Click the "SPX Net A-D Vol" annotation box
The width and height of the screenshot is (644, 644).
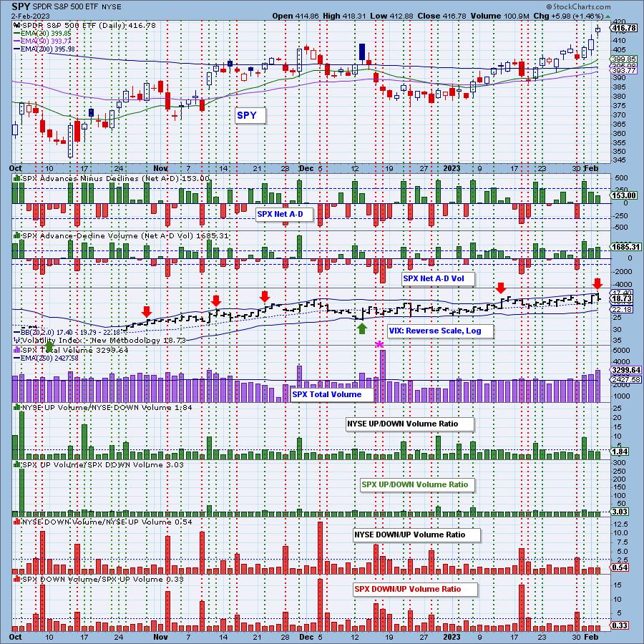[x=438, y=278]
